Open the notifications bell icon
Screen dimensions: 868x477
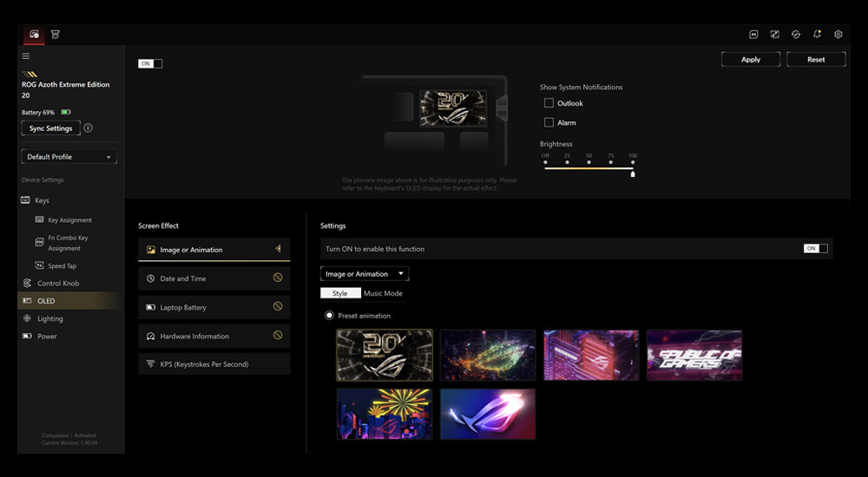(817, 35)
